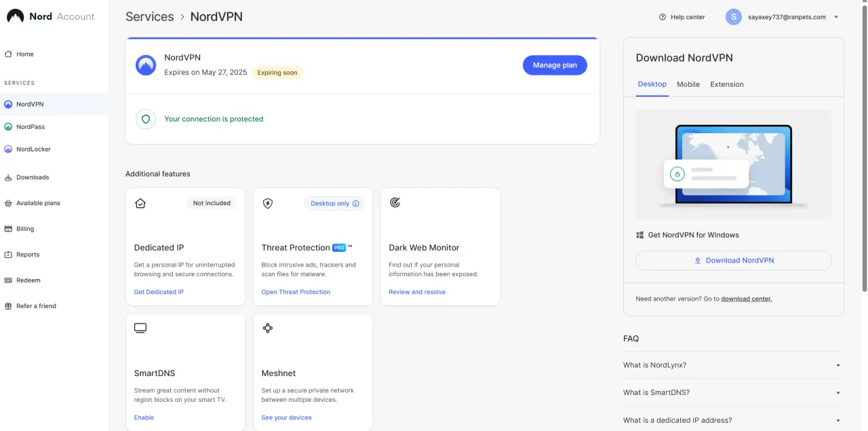
Task: Follow the Open Threat Protection link
Action: click(x=296, y=292)
